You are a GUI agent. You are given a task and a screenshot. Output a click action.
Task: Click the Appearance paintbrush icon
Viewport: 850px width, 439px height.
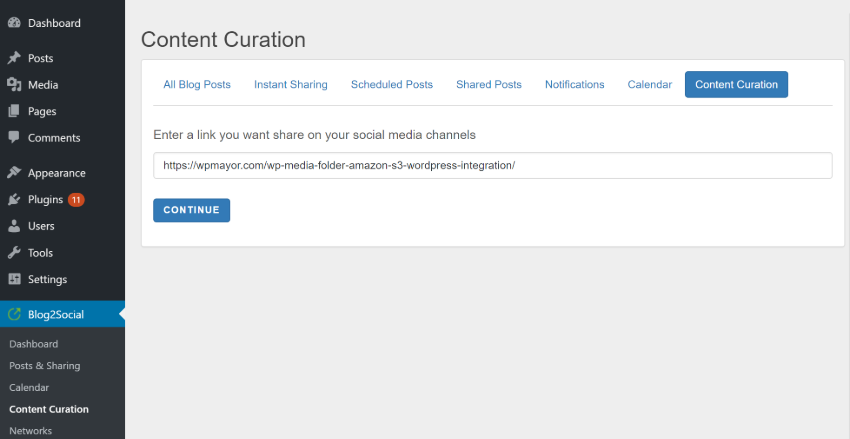[x=14, y=173]
